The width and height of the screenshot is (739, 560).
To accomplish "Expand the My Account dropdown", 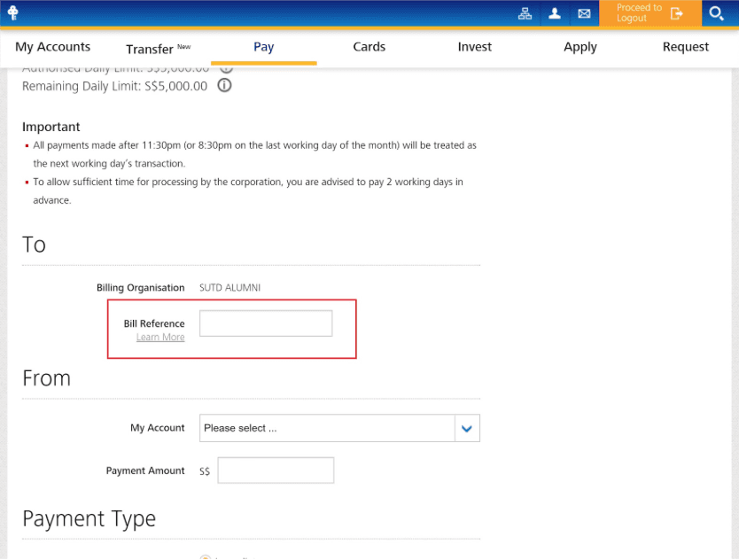I will 339,428.
